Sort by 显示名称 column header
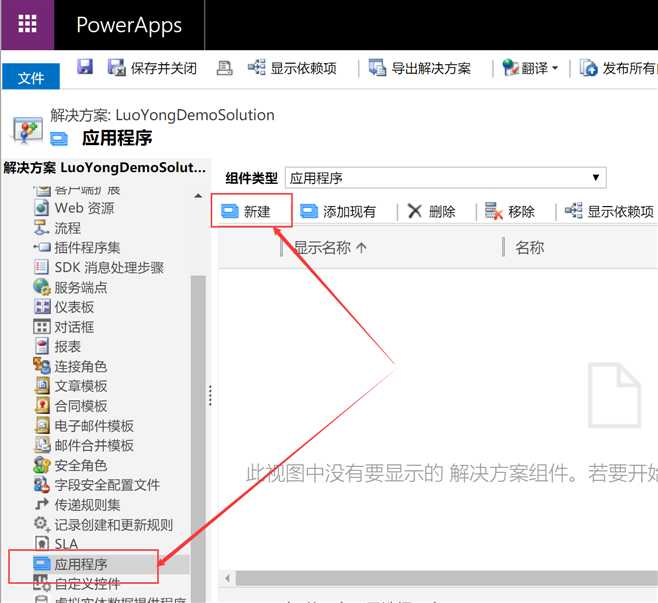 [330, 248]
